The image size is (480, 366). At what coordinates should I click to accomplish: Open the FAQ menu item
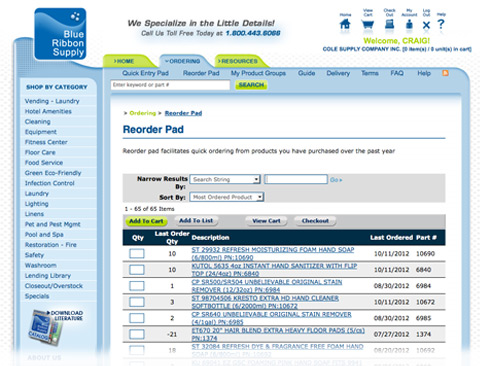coord(397,73)
